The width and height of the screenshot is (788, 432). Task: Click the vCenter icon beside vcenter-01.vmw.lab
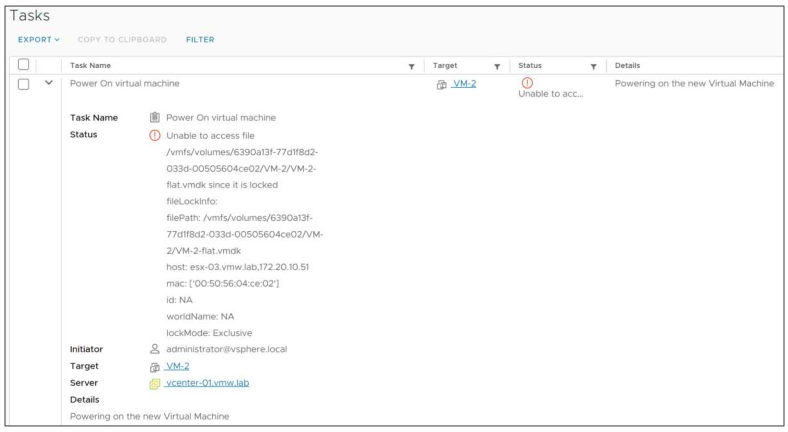155,384
